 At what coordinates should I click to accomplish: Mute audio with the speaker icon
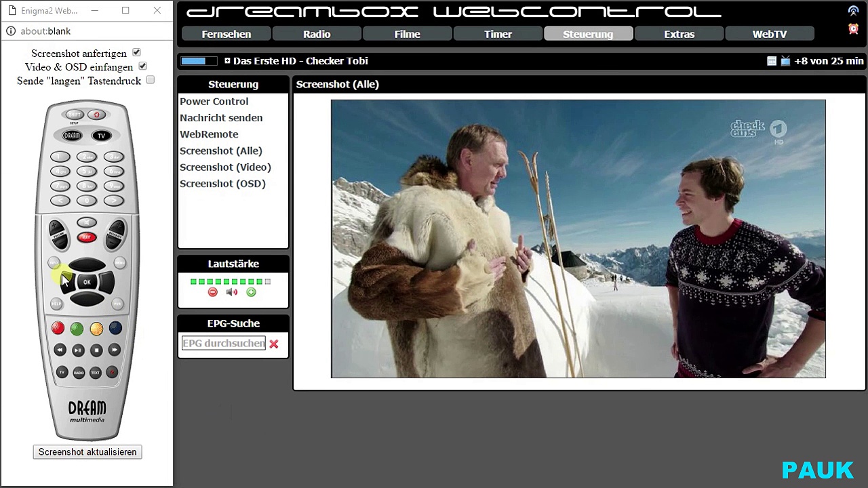[x=232, y=292]
